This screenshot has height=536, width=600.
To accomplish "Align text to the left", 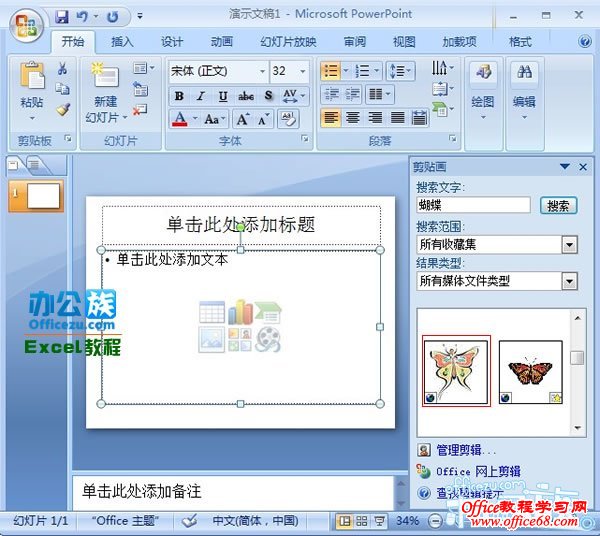I will tap(330, 118).
